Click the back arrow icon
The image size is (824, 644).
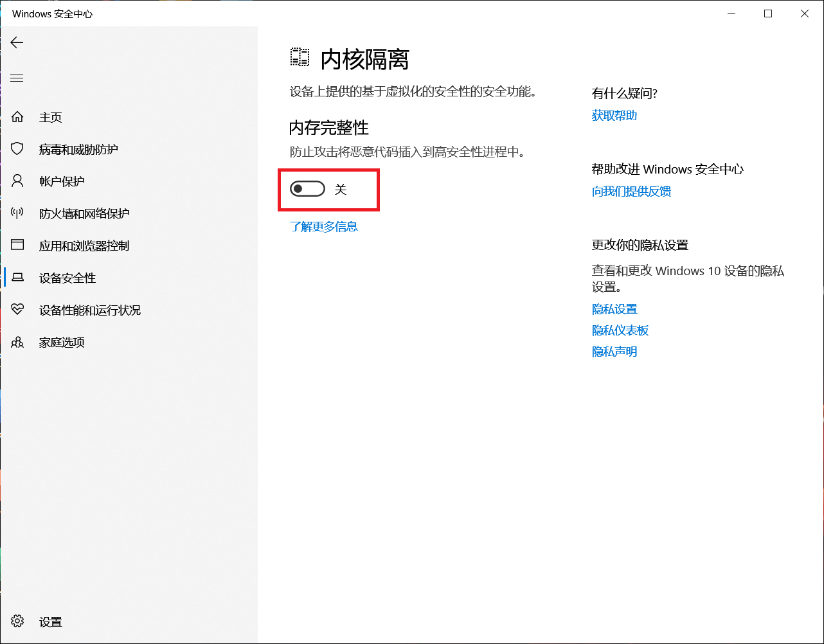[17, 42]
